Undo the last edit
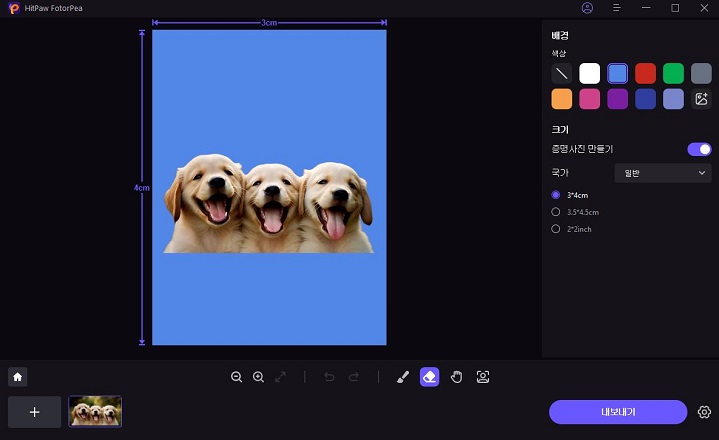719x440 pixels. pyautogui.click(x=329, y=377)
